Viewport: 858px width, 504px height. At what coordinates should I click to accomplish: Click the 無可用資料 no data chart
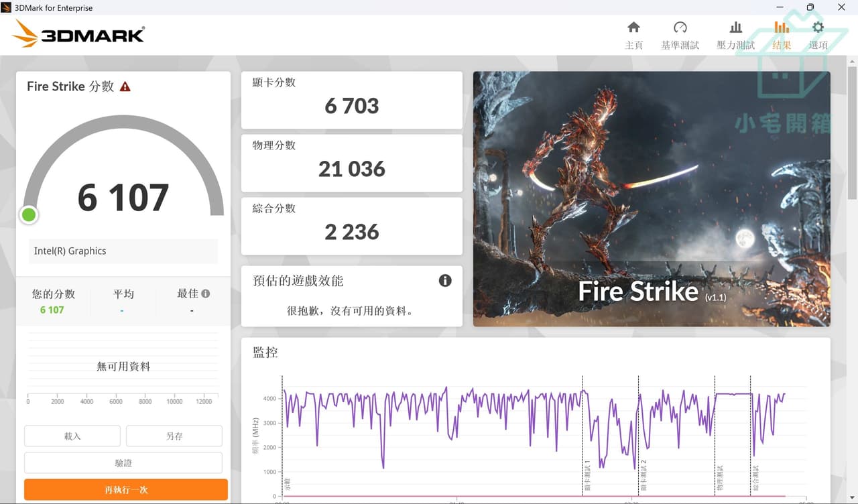point(123,367)
